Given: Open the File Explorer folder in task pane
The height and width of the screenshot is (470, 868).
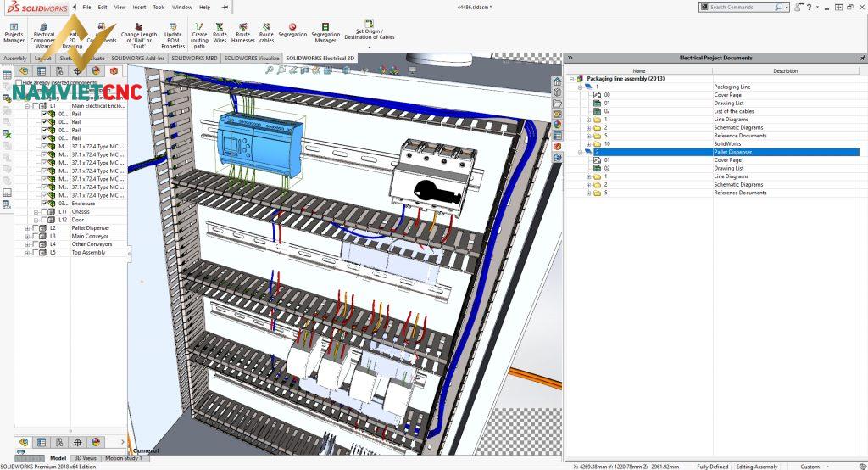Looking at the screenshot, I should pos(557,104).
